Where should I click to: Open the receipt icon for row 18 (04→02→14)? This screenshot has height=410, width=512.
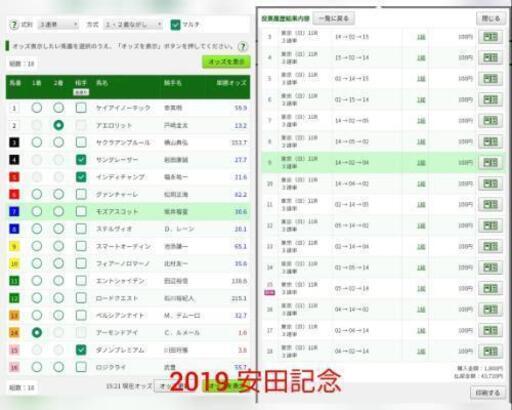coord(490,351)
